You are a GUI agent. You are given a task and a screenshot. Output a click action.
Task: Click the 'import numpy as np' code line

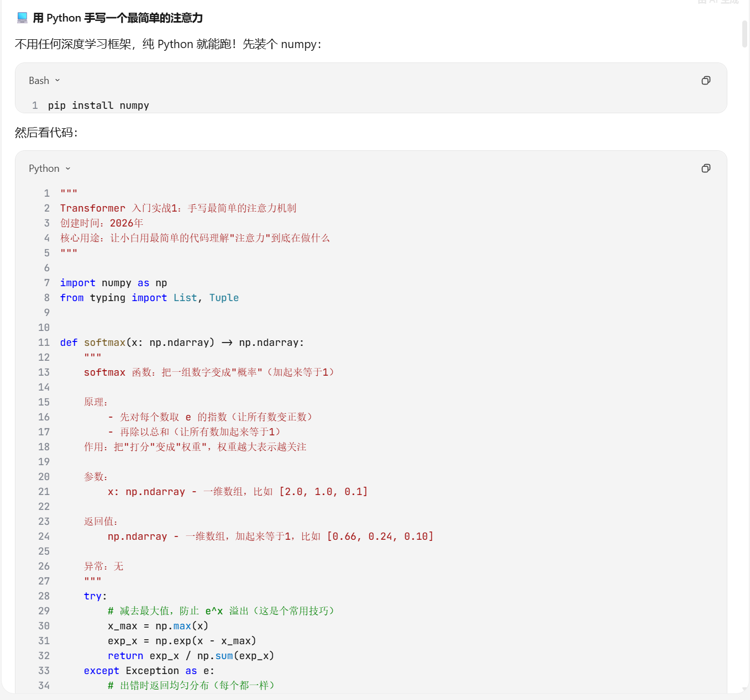tap(113, 283)
